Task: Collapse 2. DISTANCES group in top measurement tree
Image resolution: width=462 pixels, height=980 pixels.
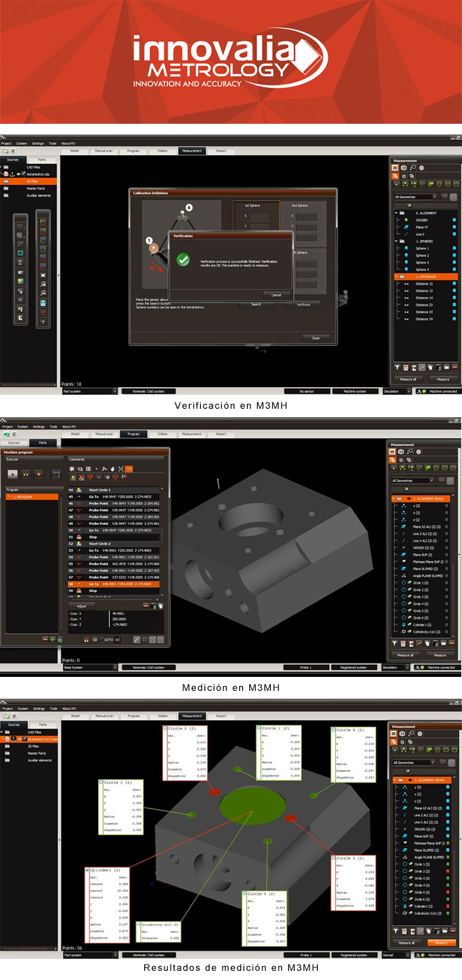Action: click(x=396, y=276)
